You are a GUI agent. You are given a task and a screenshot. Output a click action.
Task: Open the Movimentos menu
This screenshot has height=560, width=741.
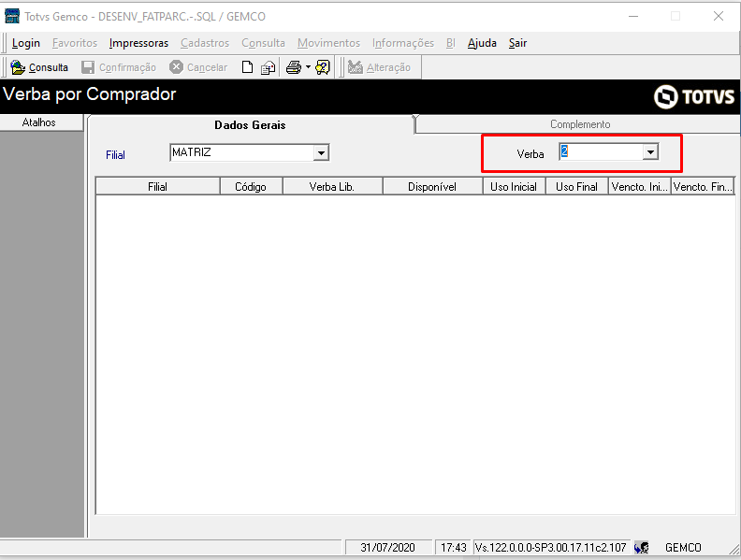[328, 43]
